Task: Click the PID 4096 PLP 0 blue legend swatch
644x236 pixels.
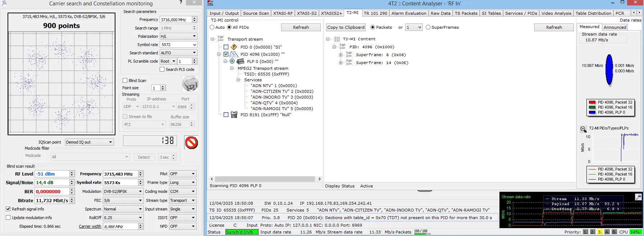Action: [592, 113]
